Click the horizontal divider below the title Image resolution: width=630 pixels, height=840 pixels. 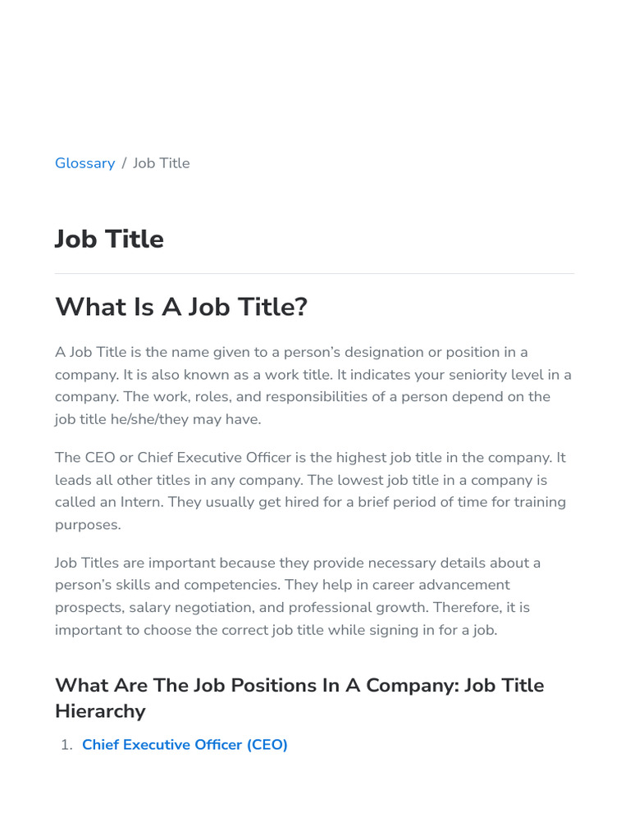tap(314, 273)
